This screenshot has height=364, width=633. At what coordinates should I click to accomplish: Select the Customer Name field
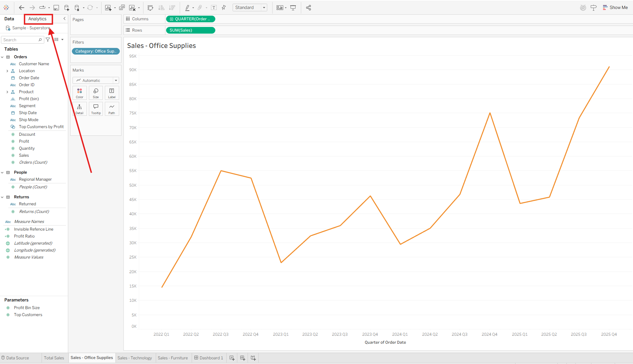(x=34, y=64)
